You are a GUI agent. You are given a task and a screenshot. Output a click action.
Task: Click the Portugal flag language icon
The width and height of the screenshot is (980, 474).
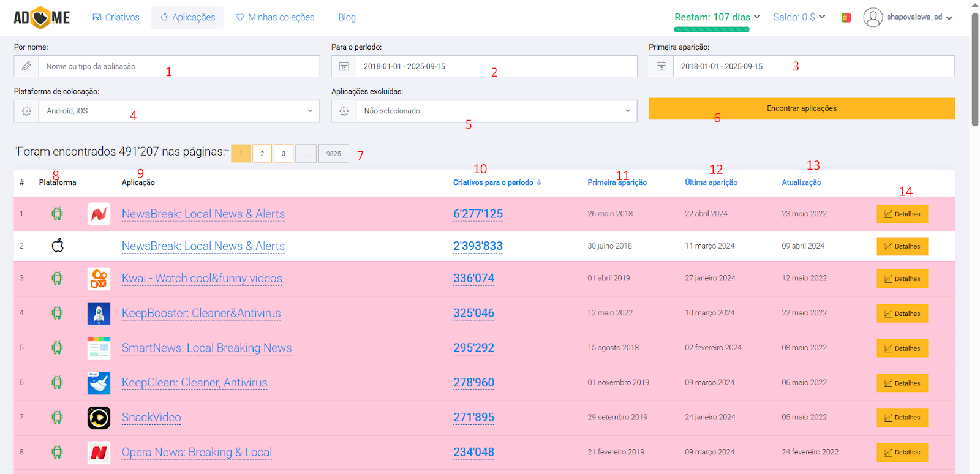846,18
